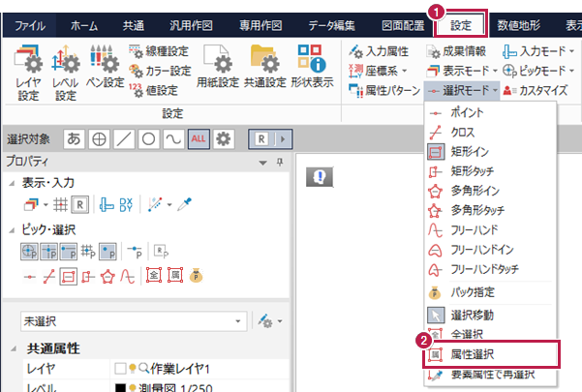The width and height of the screenshot is (582, 392).
Task: Click the レベル設定 level settings icon
Action: click(x=65, y=71)
